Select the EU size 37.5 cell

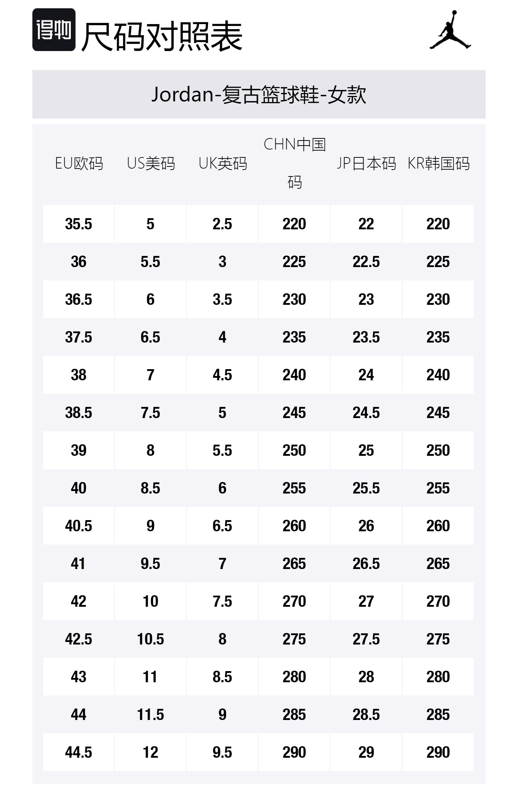pyautogui.click(x=79, y=337)
